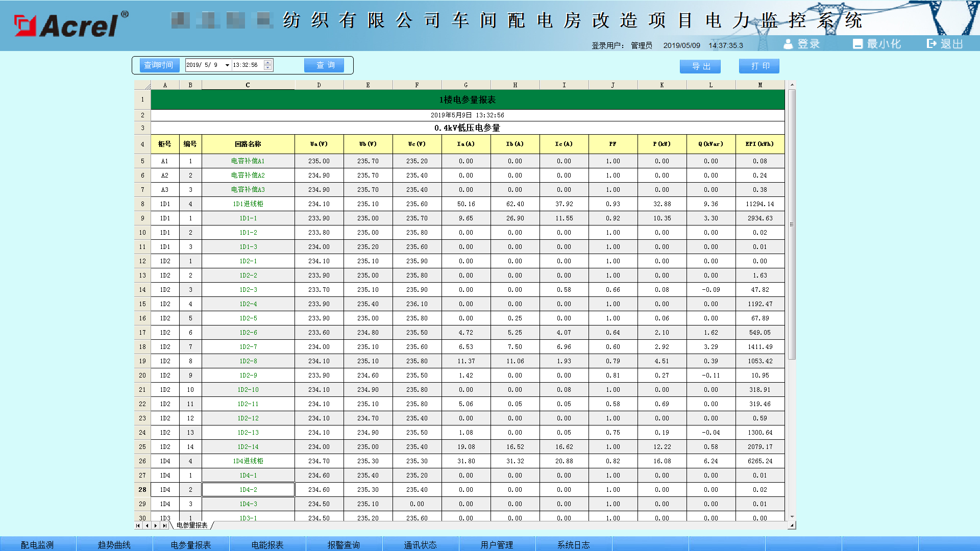
Task: Open the 系统日志 tab
Action: coord(574,544)
